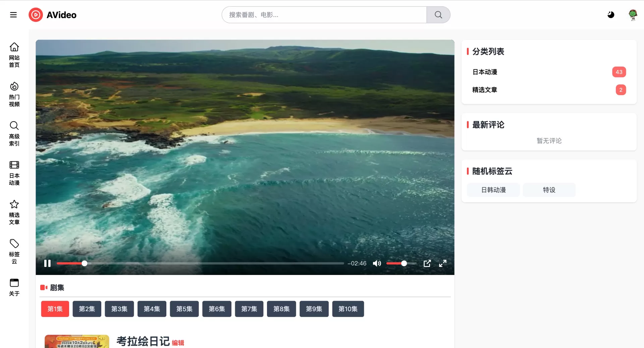644x348 pixels.
Task: Select episode 第3集
Action: click(119, 309)
